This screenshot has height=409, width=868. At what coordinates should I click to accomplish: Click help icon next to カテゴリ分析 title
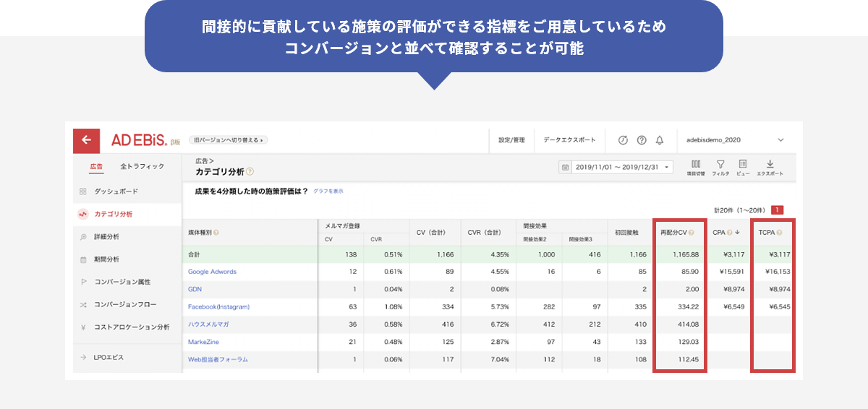(x=250, y=172)
